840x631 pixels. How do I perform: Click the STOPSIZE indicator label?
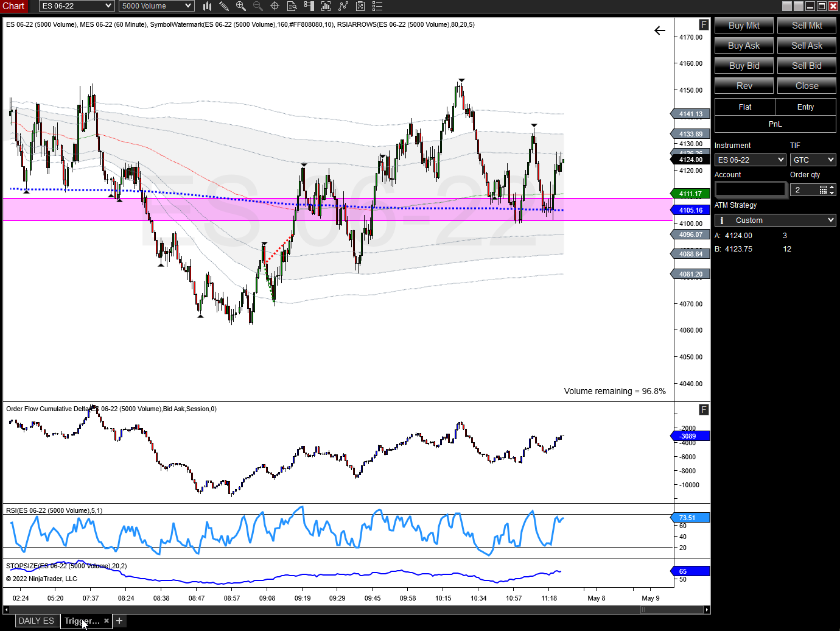pyautogui.click(x=66, y=566)
